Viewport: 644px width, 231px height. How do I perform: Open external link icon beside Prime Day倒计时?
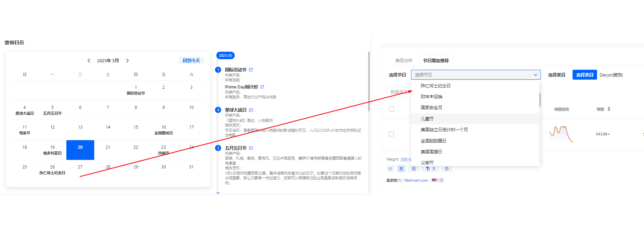[262, 87]
